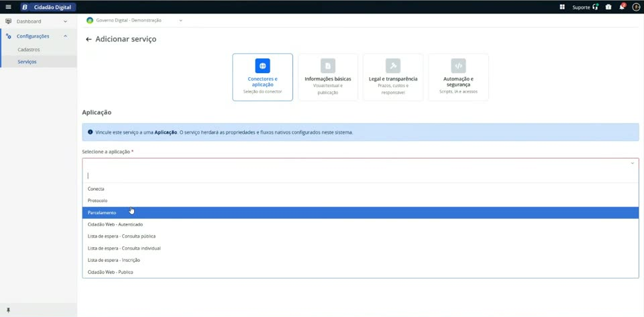Click the Aplicação section title

(97, 112)
